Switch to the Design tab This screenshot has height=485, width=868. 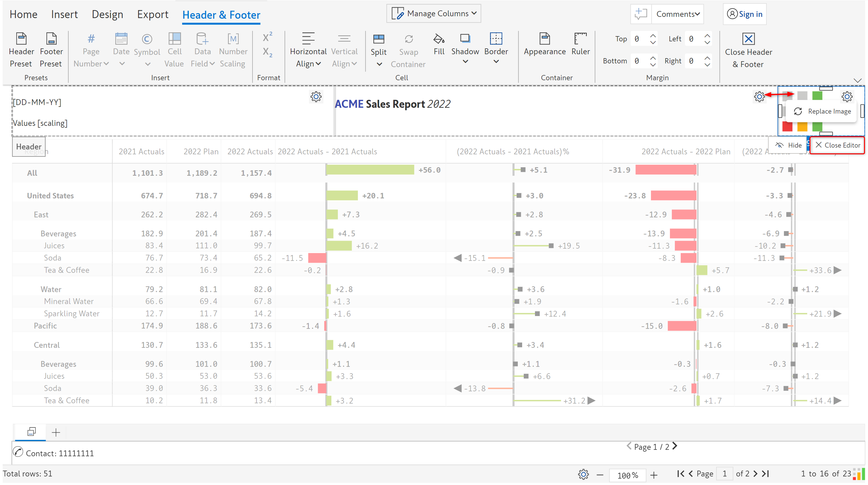(107, 14)
